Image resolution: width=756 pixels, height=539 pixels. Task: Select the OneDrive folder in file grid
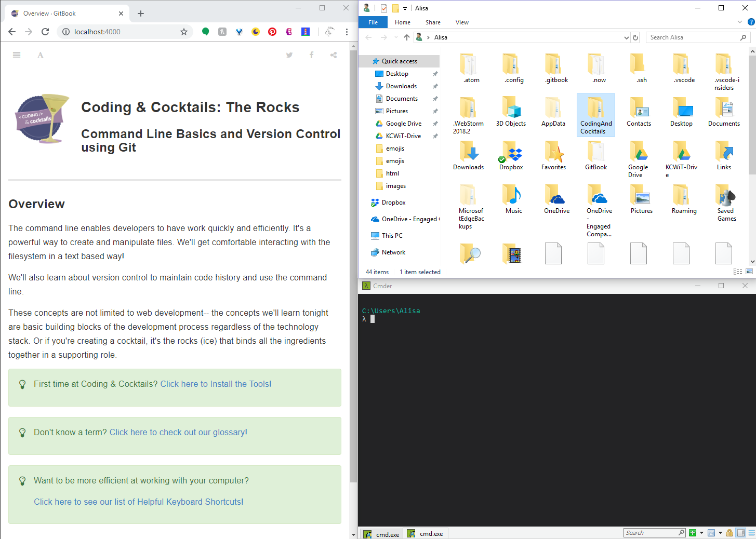556,199
